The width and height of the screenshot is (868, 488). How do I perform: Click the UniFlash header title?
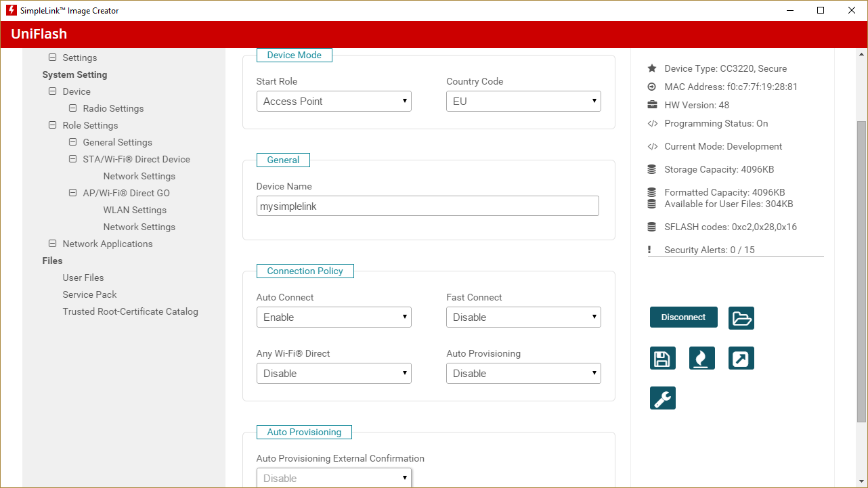click(39, 35)
